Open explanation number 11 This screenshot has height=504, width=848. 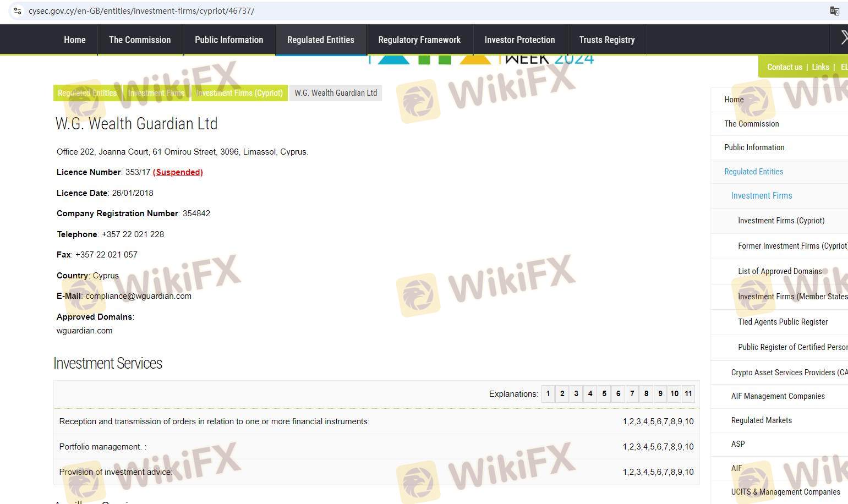tap(688, 394)
